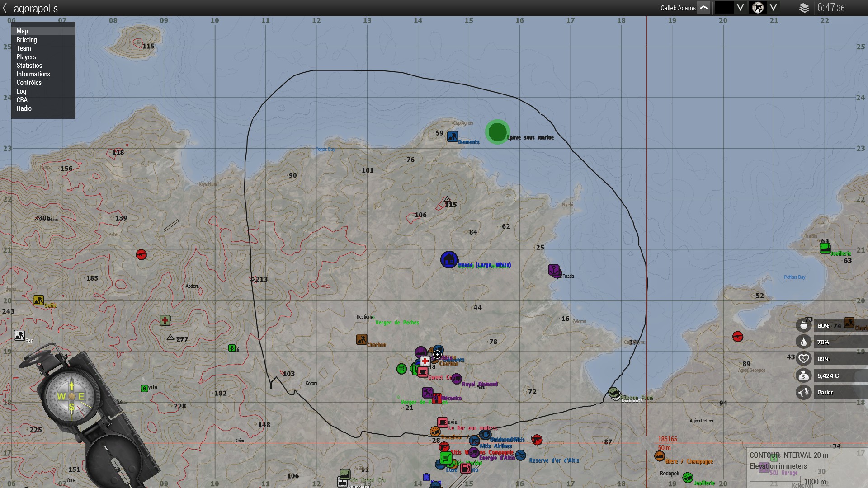Click the red gun marker west of Abdera
Image resolution: width=868 pixels, height=488 pixels.
[142, 255]
